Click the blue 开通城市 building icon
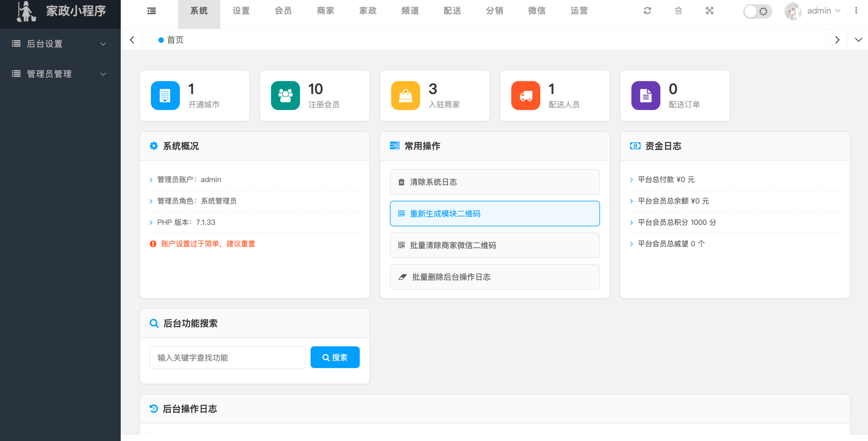 [165, 96]
